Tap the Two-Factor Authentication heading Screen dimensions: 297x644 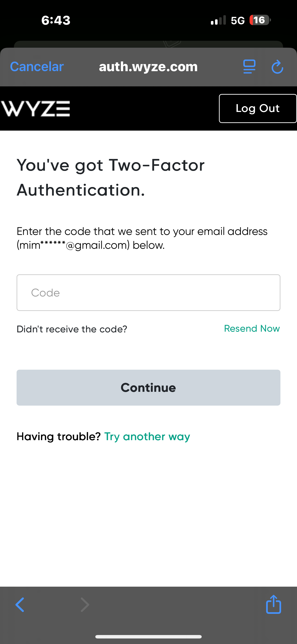[111, 178]
